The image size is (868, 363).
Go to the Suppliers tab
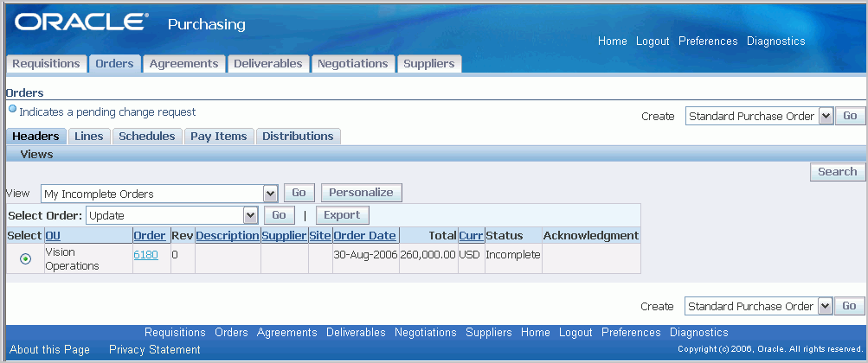pos(429,64)
